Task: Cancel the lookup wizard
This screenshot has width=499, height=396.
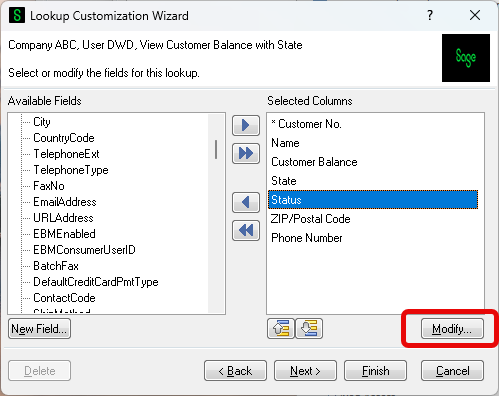Action: click(452, 371)
